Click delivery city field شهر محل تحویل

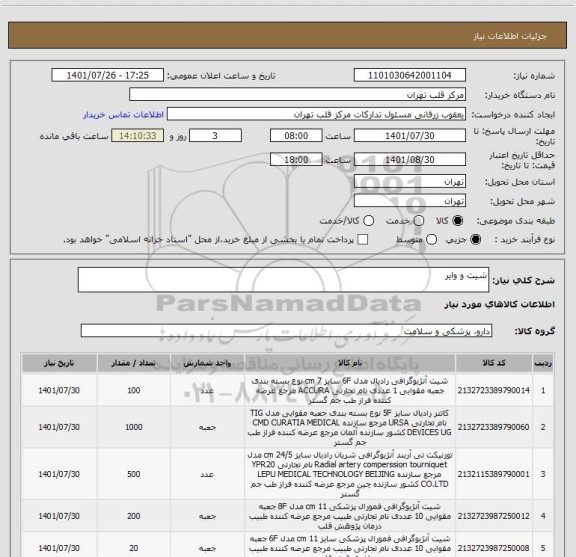point(410,201)
